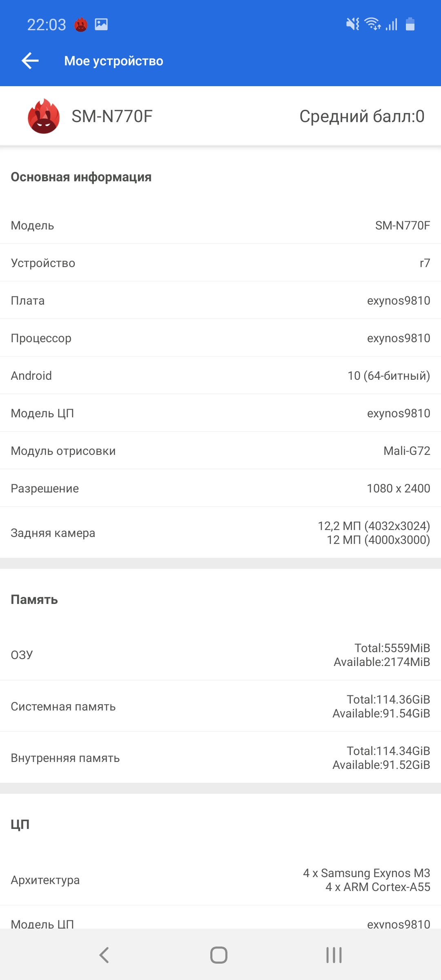Tap the Wi-Fi status icon
Viewport: 441px width, 980px height.
pyautogui.click(x=372, y=24)
